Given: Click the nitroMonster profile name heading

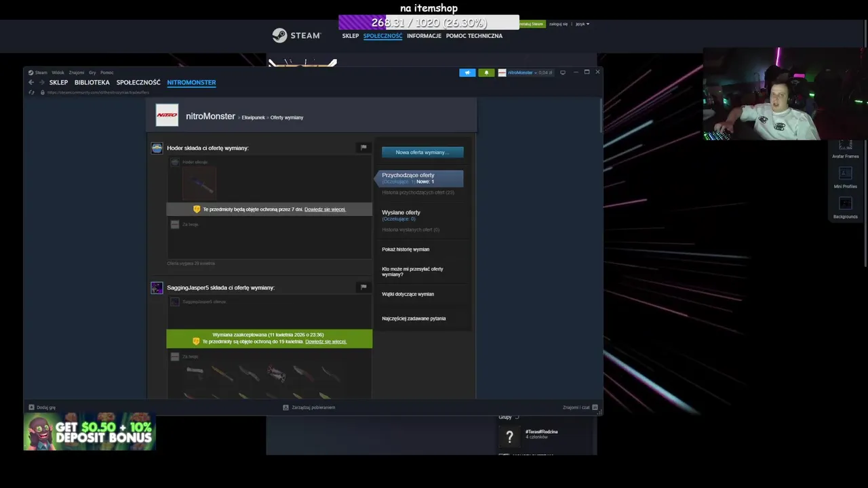Looking at the screenshot, I should coord(210,117).
